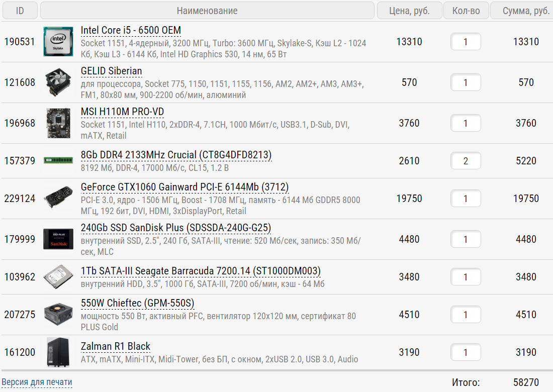This screenshot has height=392, width=553.
Task: Click the Chieftec row sum 4510
Action: click(x=526, y=315)
